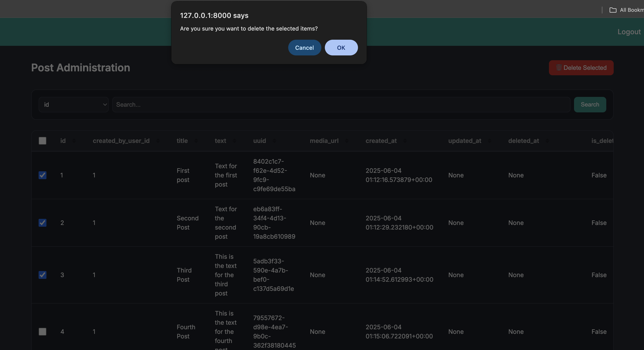The height and width of the screenshot is (350, 644).
Task: Click the 'Second Post' title cell
Action: coord(187,223)
